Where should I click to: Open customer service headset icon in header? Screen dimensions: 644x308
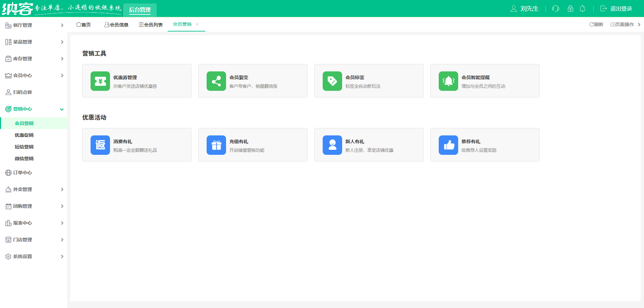click(555, 9)
